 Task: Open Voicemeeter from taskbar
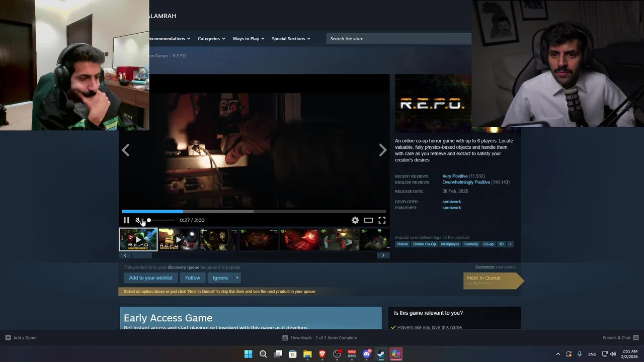pyautogui.click(x=352, y=354)
